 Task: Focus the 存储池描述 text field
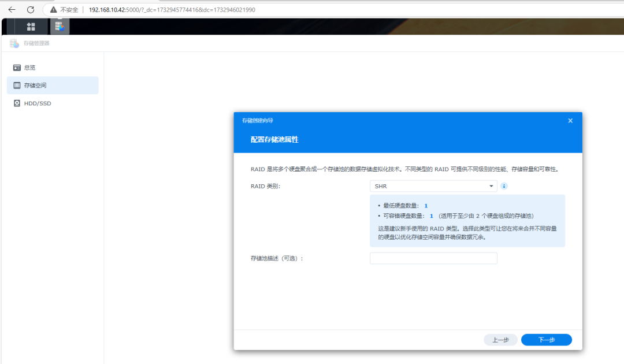point(433,258)
